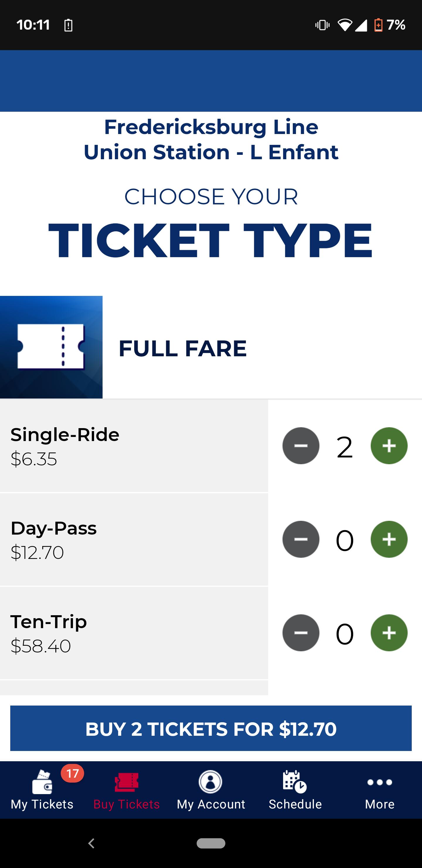The width and height of the screenshot is (422, 868).
Task: Tap the Ten-Trip $58.40 row
Action: point(134,633)
